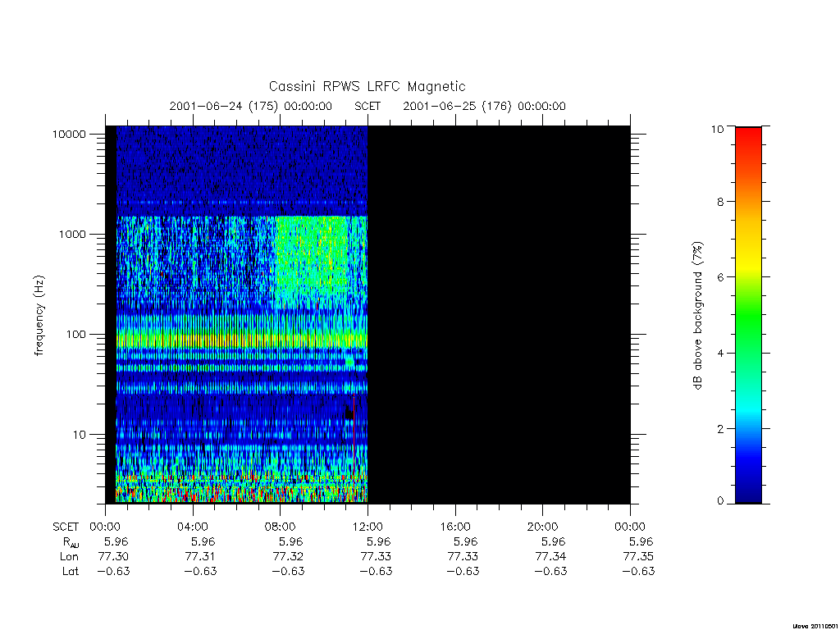840x630 pixels.
Task: Click SCET label between the two dates
Action: (367, 106)
